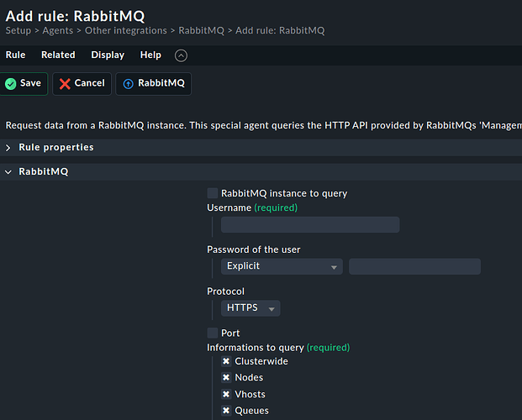The image size is (522, 420).
Task: Click the green Save checkmark icon
Action: point(10,84)
